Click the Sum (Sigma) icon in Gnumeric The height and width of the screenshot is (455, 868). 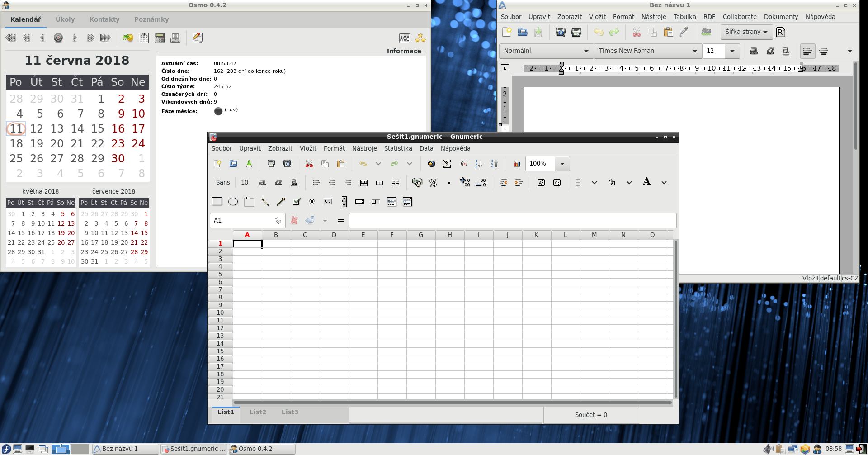pyautogui.click(x=447, y=164)
